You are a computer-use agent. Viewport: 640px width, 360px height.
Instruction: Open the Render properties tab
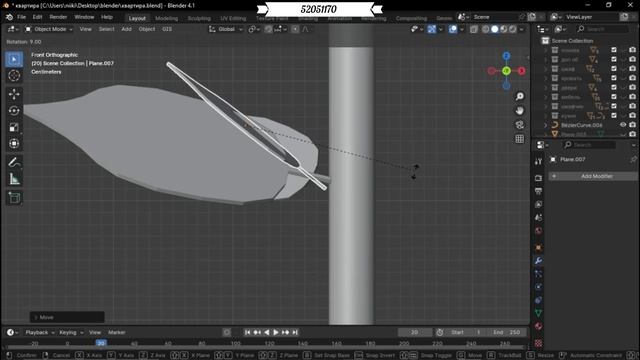point(538,178)
